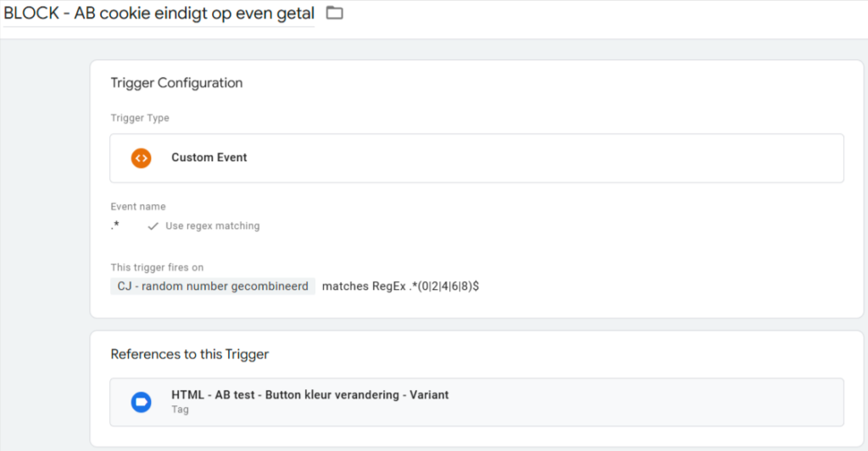Click the Use regex matching label
This screenshot has width=868, height=451.
213,225
